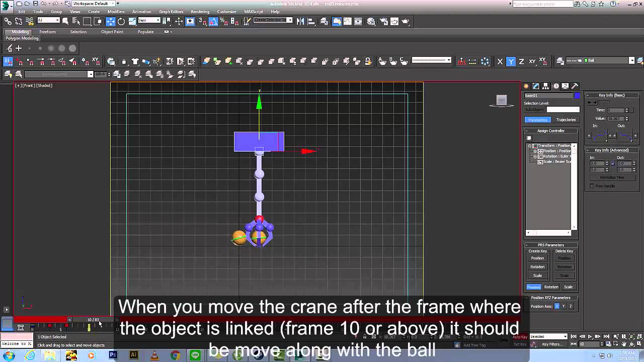Restrict to Z axis constraint
The image size is (644, 362).
tap(521, 61)
